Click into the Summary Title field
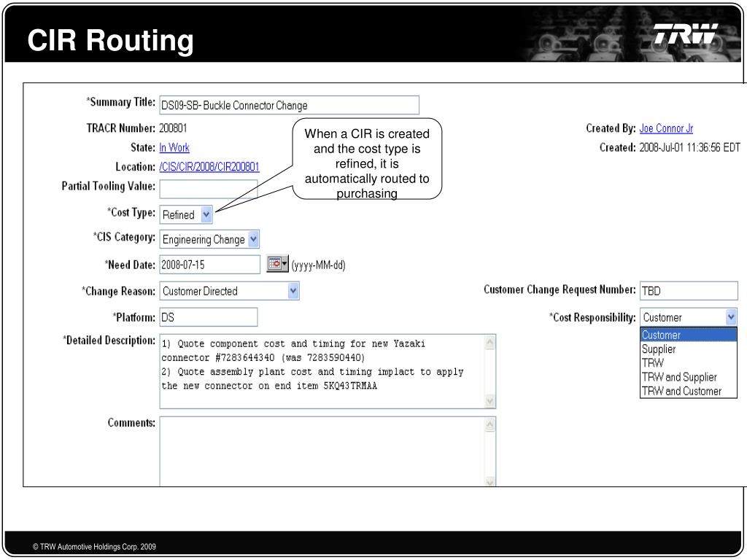The width and height of the screenshot is (747, 560). click(289, 105)
